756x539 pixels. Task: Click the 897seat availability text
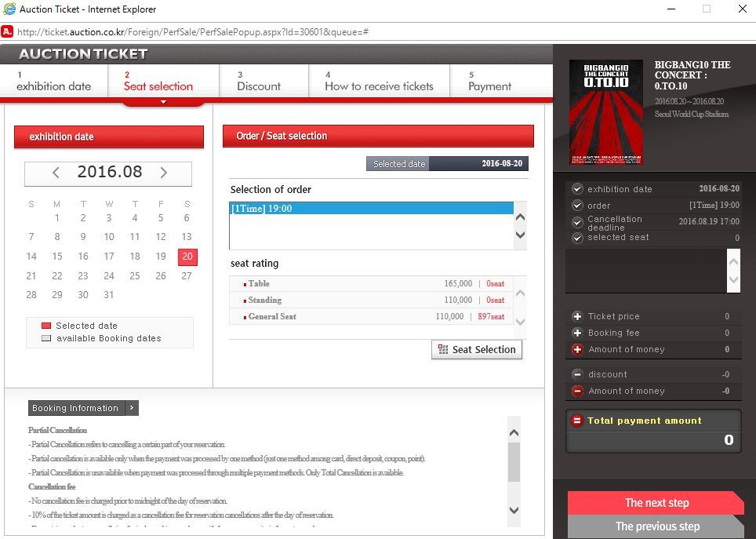point(491,316)
